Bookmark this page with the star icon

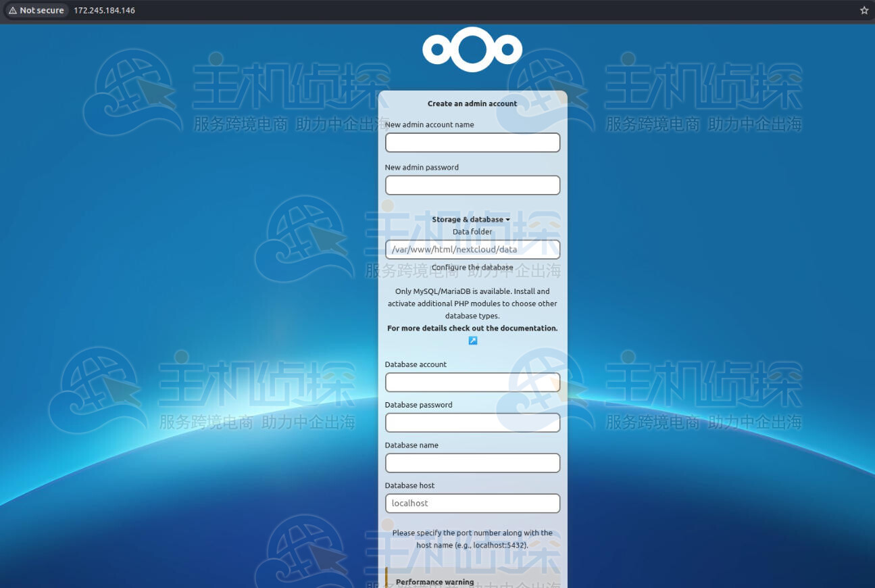(864, 10)
